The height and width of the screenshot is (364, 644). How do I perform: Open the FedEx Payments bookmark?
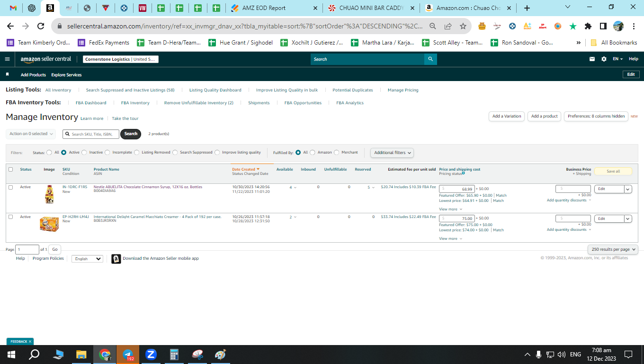click(x=104, y=43)
